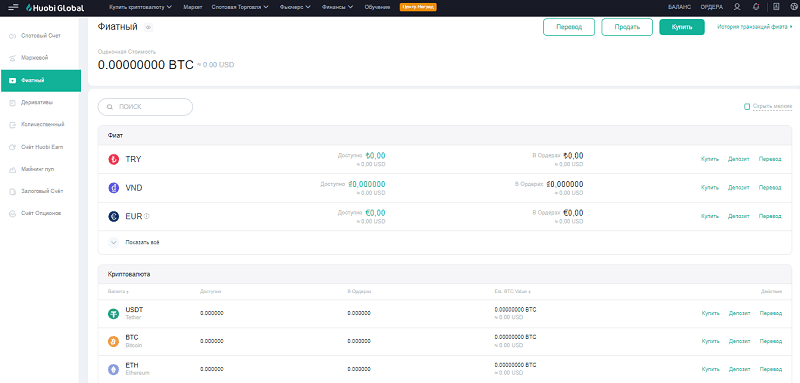Click the Перевод button at top
The height and width of the screenshot is (383, 800).
(x=569, y=28)
